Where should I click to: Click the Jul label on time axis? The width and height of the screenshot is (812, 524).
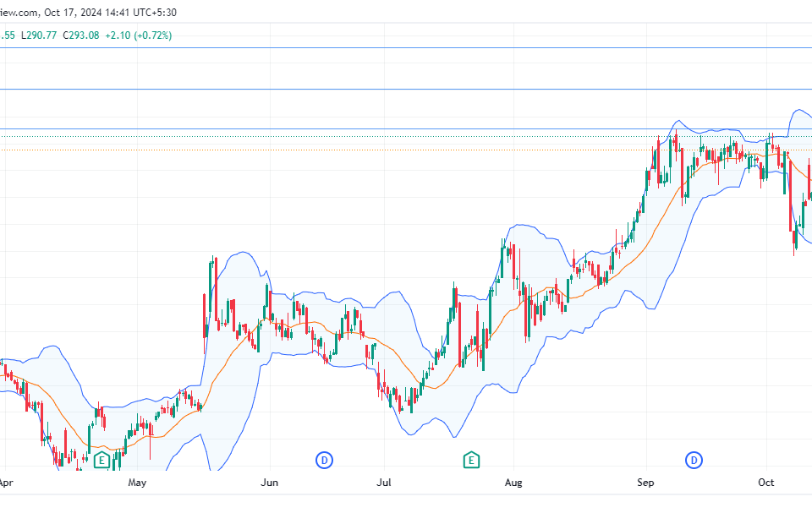point(384,483)
